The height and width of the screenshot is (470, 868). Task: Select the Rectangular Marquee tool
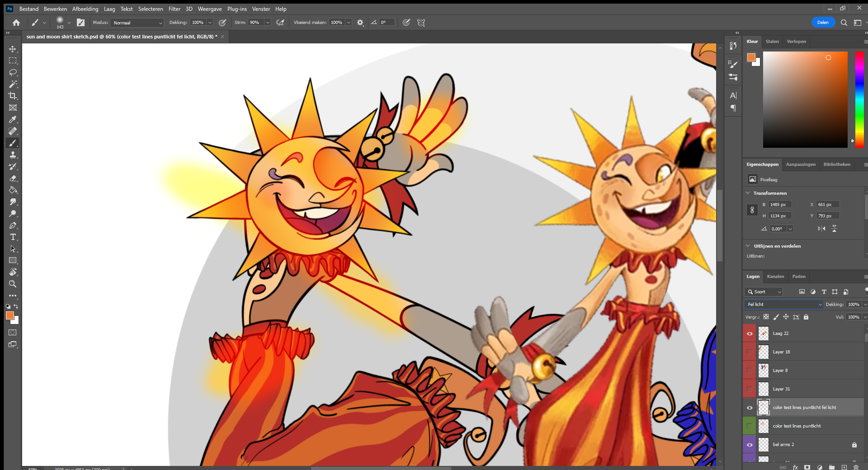(13, 61)
